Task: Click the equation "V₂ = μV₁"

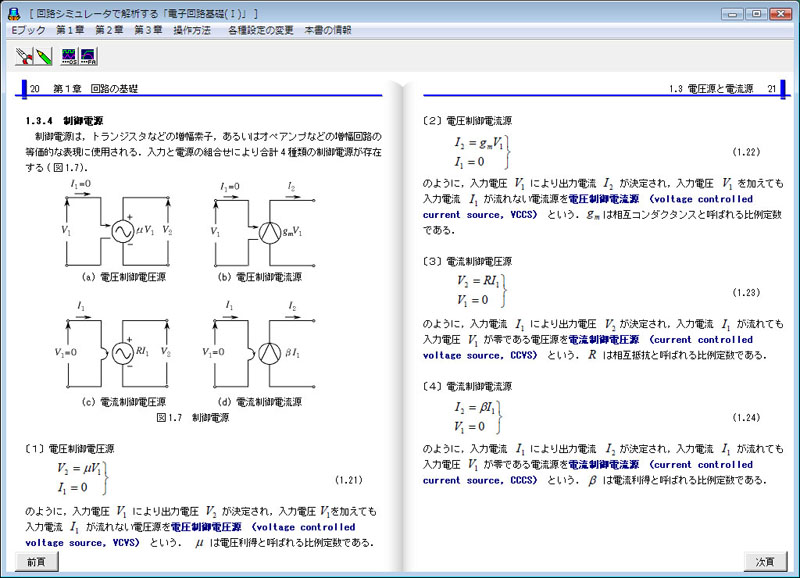Action: point(79,469)
